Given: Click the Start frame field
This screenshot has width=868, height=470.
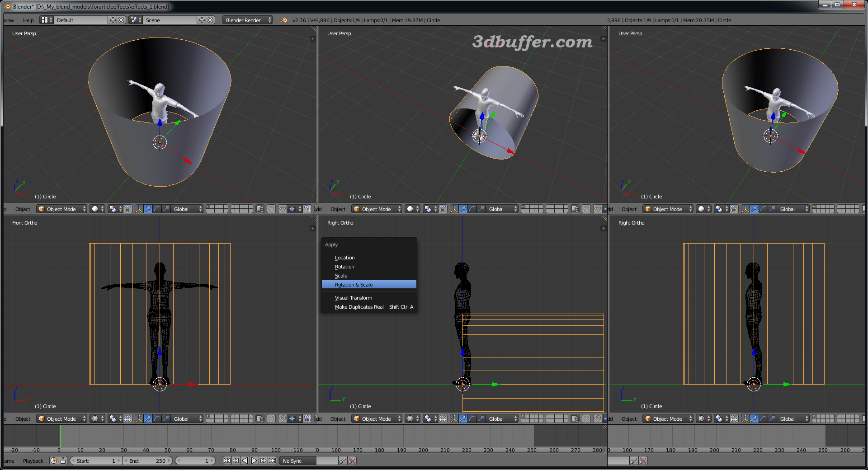Looking at the screenshot, I should tap(96, 461).
